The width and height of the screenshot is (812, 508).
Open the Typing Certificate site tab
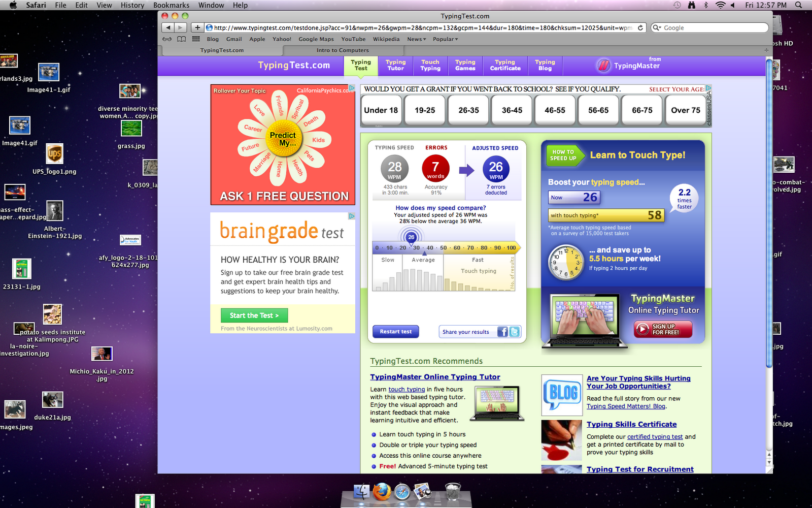(x=505, y=65)
